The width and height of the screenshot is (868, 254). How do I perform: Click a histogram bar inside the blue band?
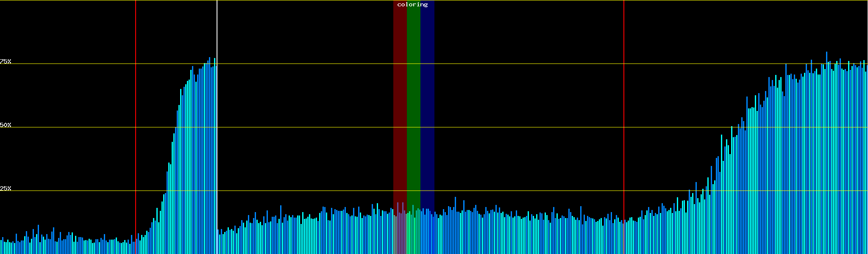point(426,232)
